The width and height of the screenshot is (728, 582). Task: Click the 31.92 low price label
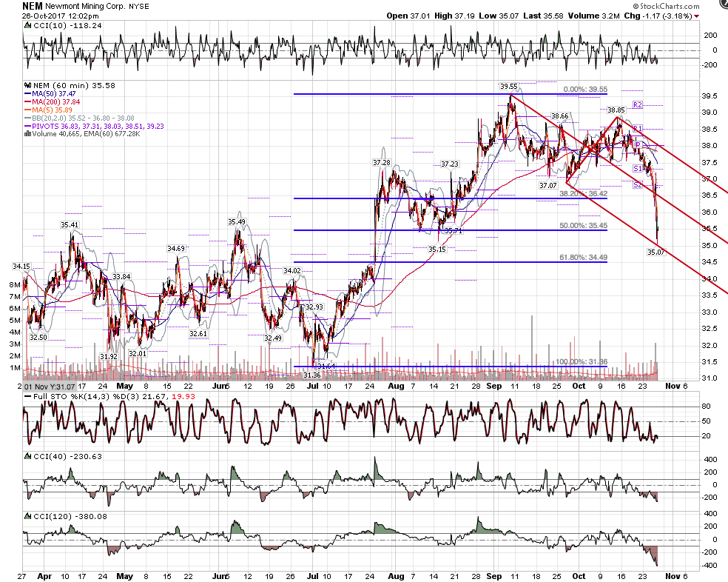(109, 357)
